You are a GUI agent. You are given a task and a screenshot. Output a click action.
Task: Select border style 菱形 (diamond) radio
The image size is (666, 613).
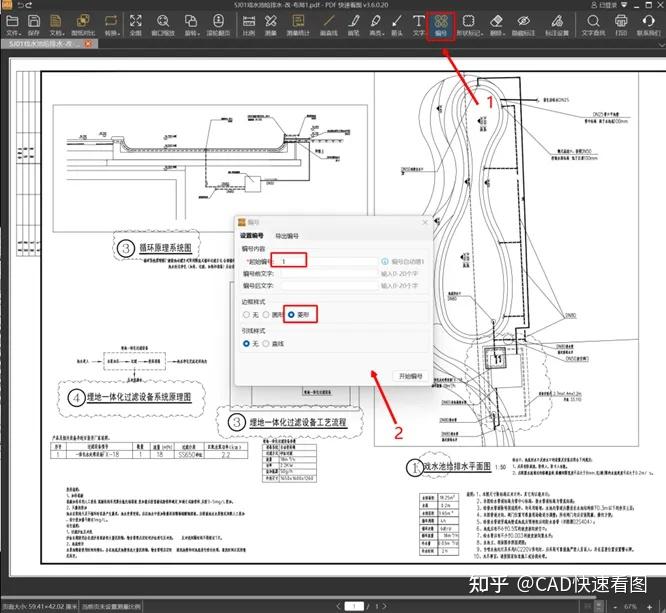[x=291, y=315]
